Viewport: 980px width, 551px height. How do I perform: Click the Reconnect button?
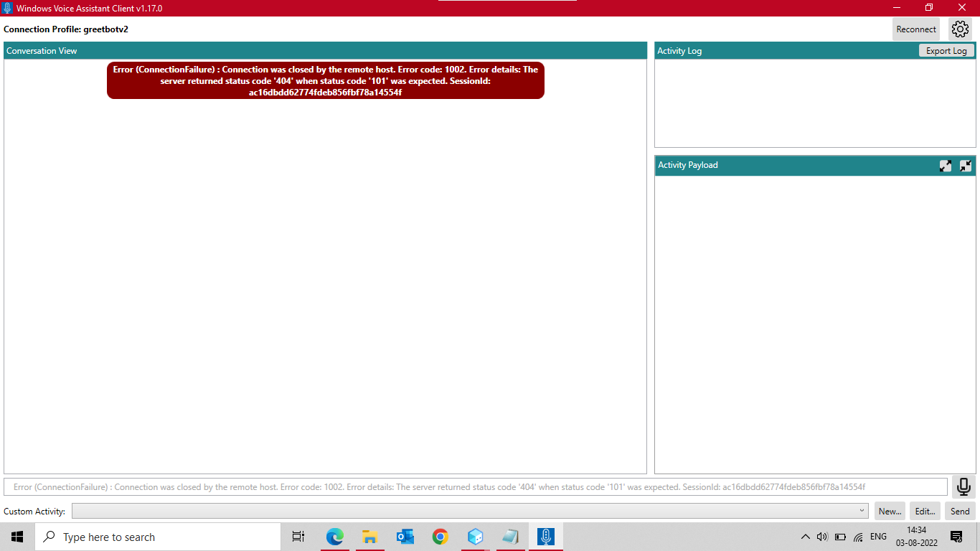click(x=915, y=29)
